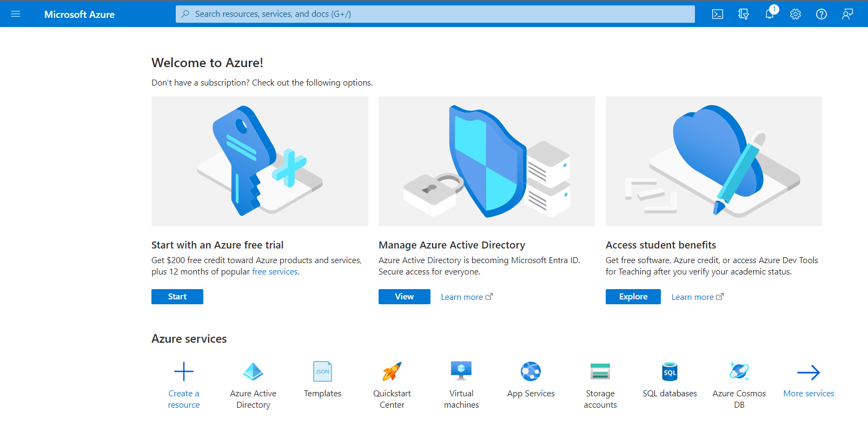Viewport: 868px width, 438px height.
Task: Open the Templates JSON icon
Action: pos(323,371)
